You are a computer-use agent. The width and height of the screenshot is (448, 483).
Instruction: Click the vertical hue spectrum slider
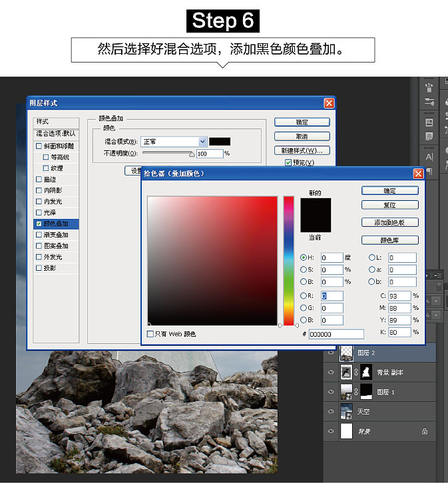tap(289, 261)
